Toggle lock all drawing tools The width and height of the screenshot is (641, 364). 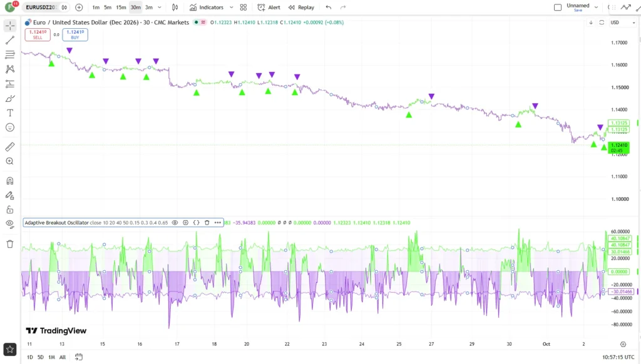(10, 210)
